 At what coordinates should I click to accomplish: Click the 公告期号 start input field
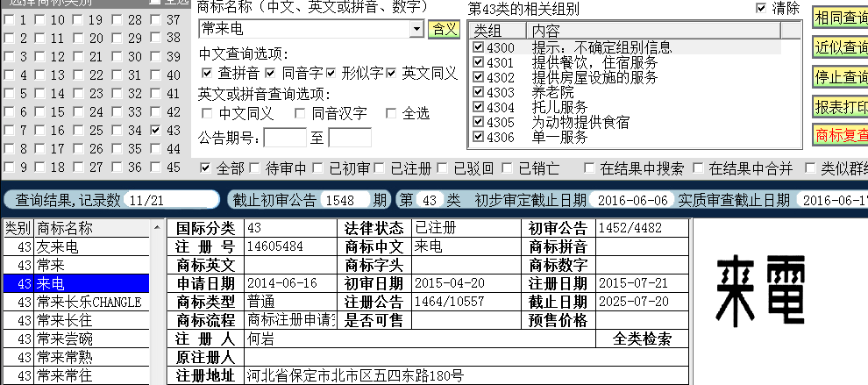[x=285, y=138]
